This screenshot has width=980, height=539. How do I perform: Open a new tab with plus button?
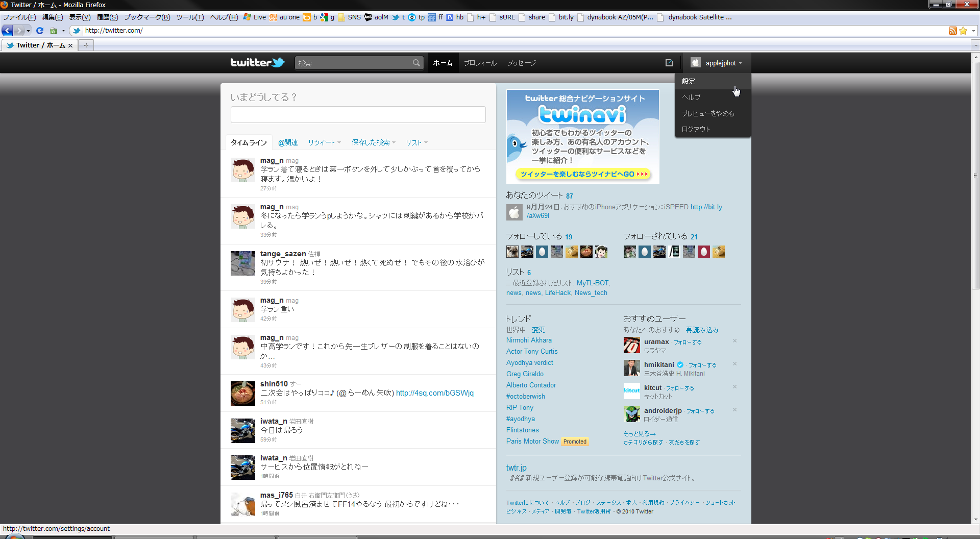pyautogui.click(x=86, y=45)
